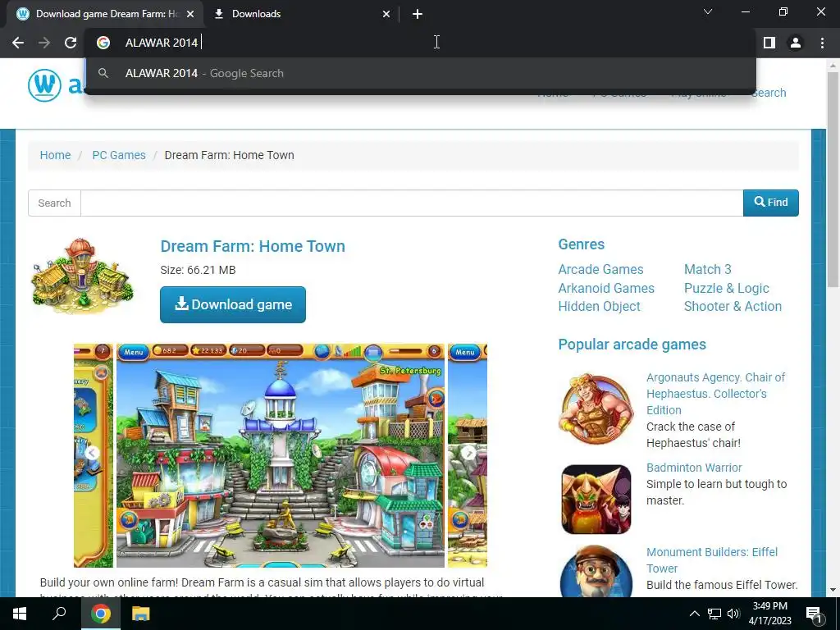
Task: Click the Download game button
Action: click(x=233, y=305)
